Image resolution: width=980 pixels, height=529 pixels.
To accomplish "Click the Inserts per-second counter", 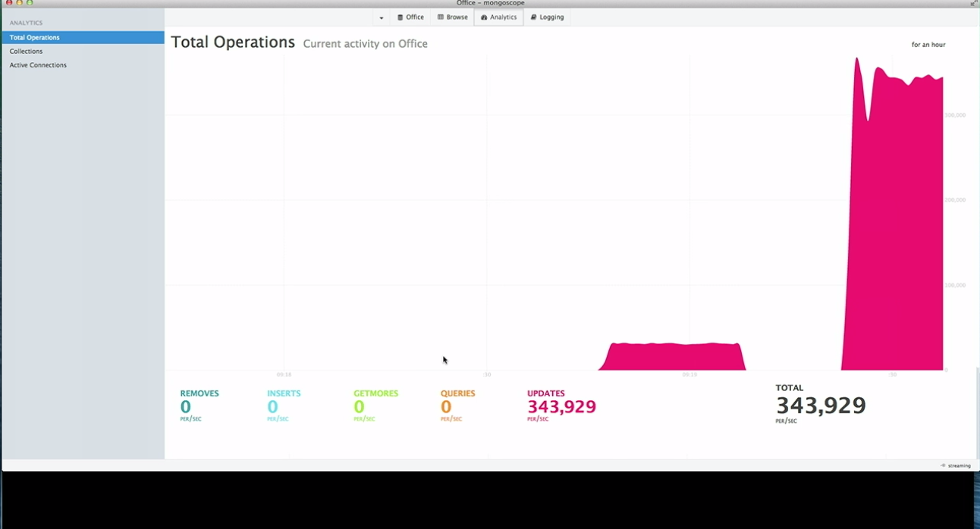I will pyautogui.click(x=284, y=405).
